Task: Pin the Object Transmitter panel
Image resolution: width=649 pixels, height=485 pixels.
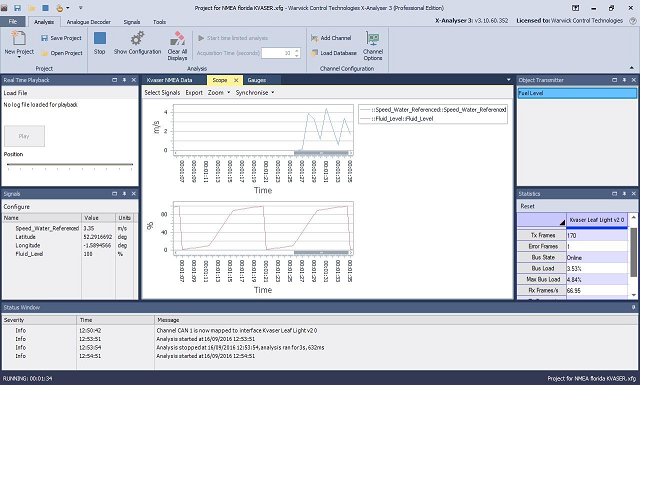Action: coord(622,79)
